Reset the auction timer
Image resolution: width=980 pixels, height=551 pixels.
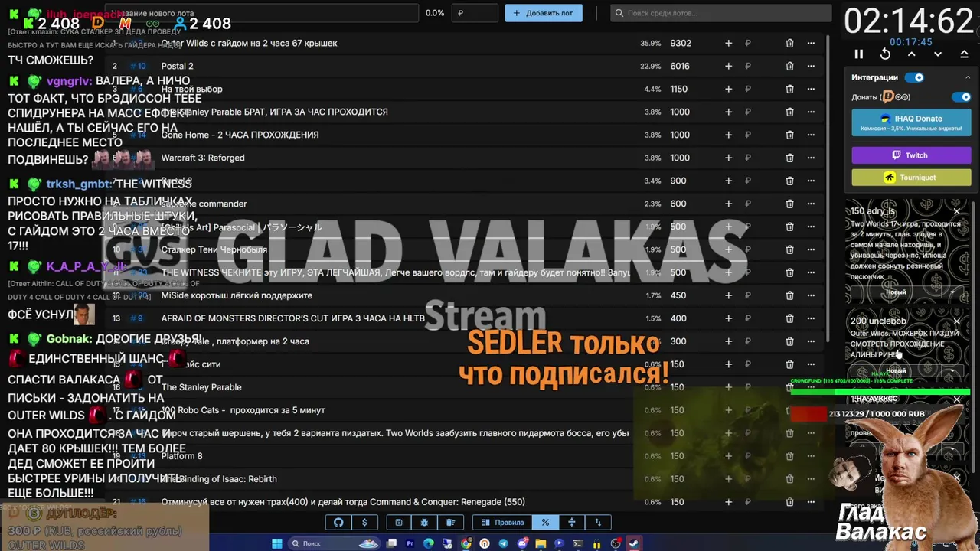[885, 54]
